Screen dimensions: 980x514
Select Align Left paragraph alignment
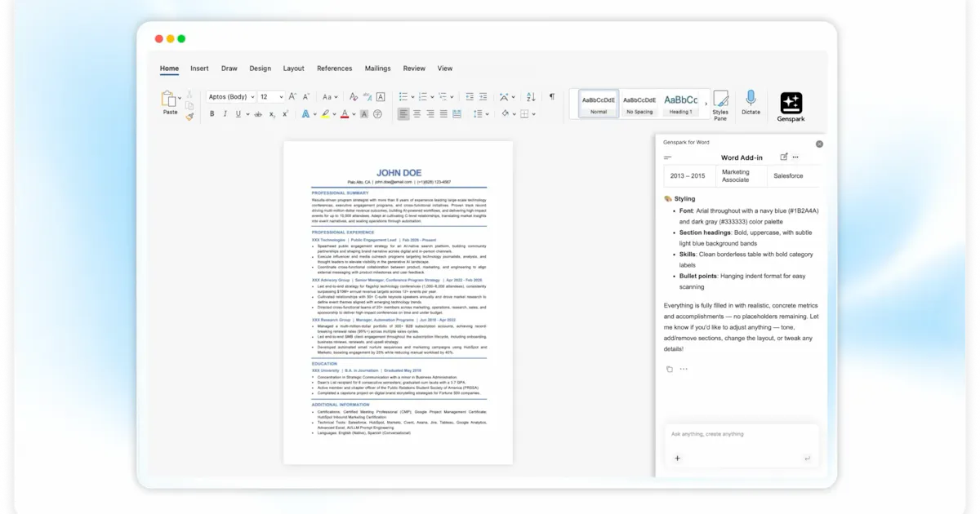[403, 114]
